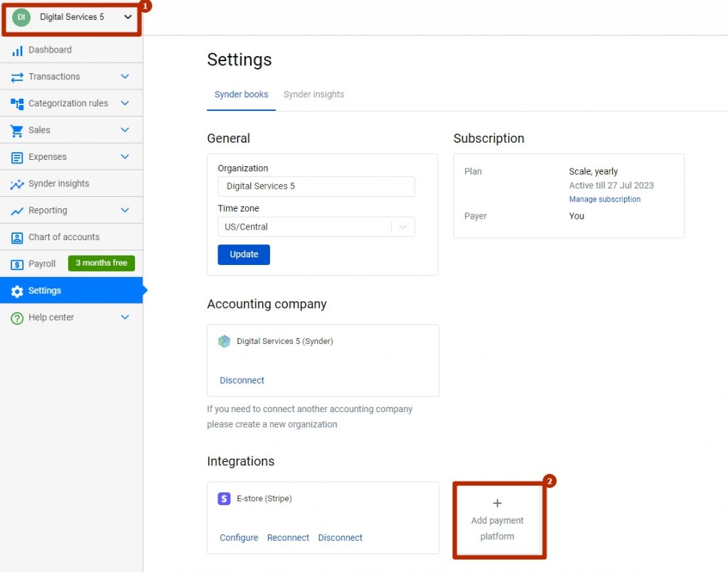Screen dimensions: 728x572
Task: Click the Transactions arrows icon
Action: click(x=17, y=77)
